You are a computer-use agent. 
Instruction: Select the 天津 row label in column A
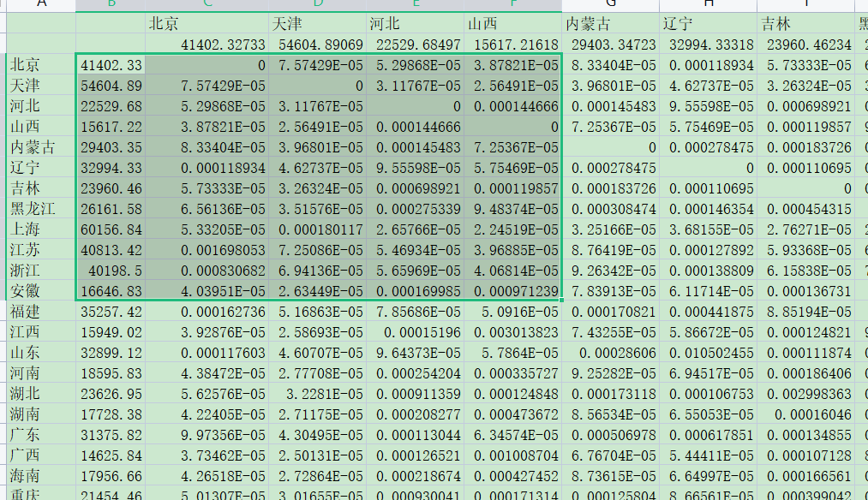41,86
